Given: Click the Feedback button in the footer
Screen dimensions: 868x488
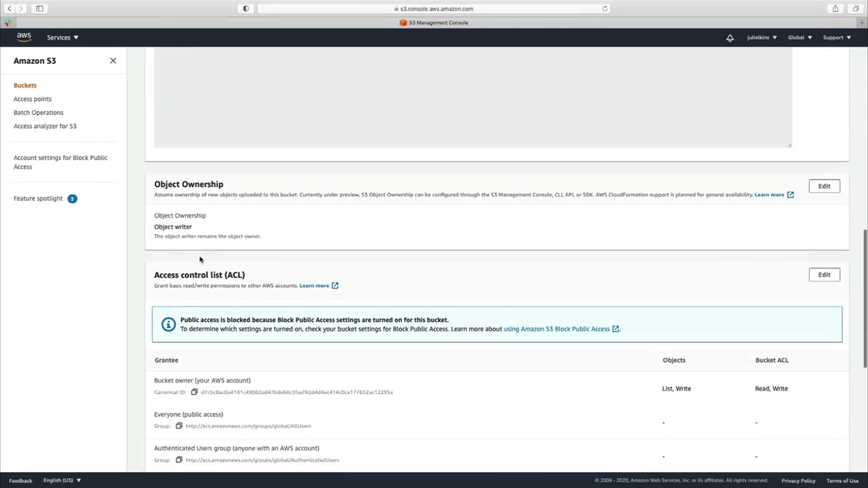Looking at the screenshot, I should click(21, 480).
